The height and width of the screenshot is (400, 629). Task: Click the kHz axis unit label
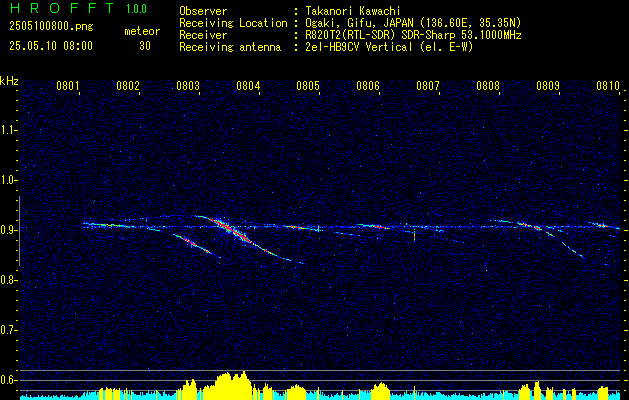tap(9, 81)
